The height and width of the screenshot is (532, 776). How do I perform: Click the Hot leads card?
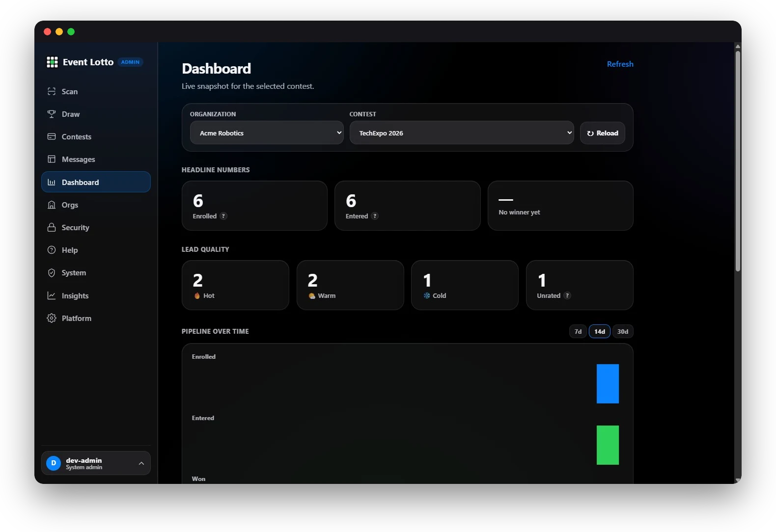(235, 285)
